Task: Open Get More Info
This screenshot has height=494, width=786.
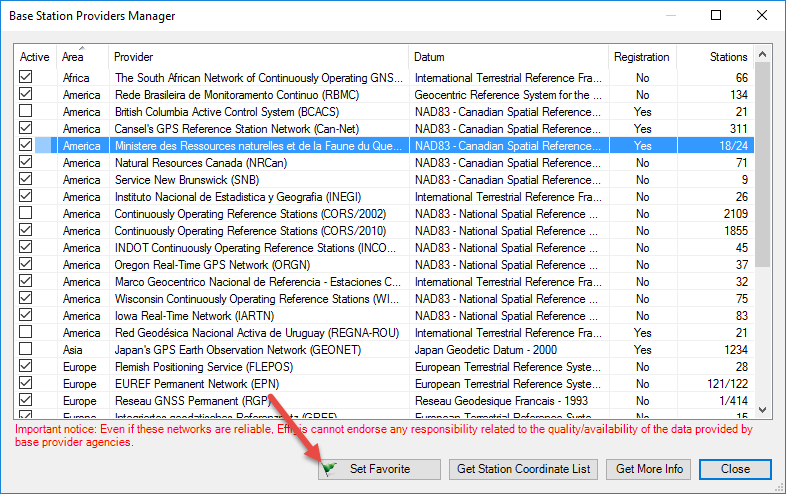Action: coord(649,469)
